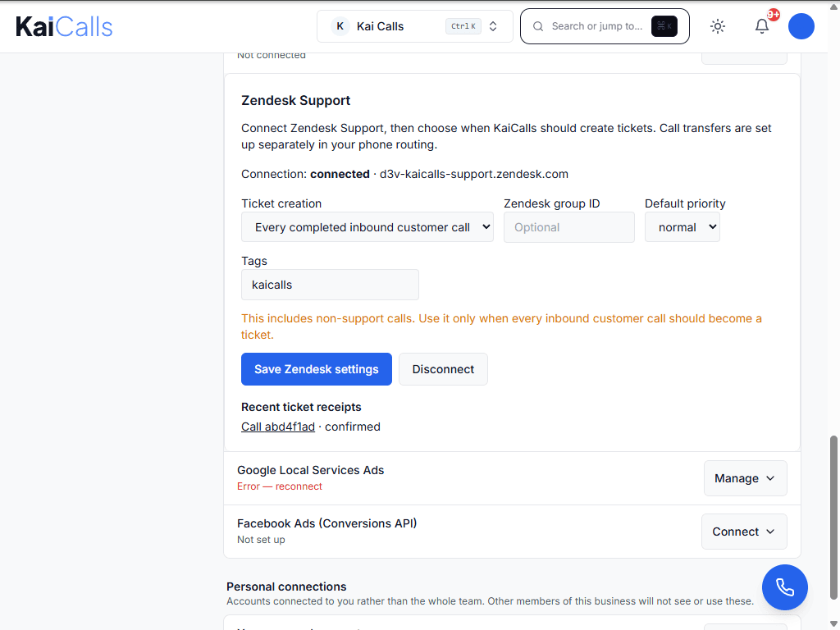Open the Default priority dropdown
The height and width of the screenshot is (630, 840).
[x=682, y=227]
